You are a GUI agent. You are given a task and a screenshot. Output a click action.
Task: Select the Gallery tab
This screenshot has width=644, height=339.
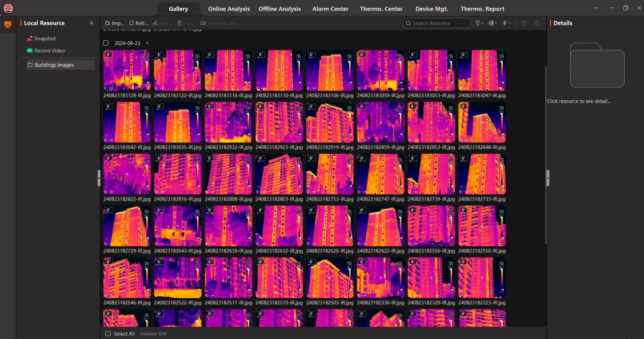coord(178,9)
